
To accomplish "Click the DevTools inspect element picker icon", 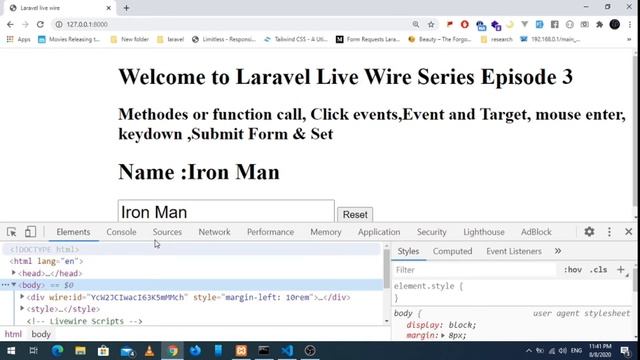I will tap(11, 232).
